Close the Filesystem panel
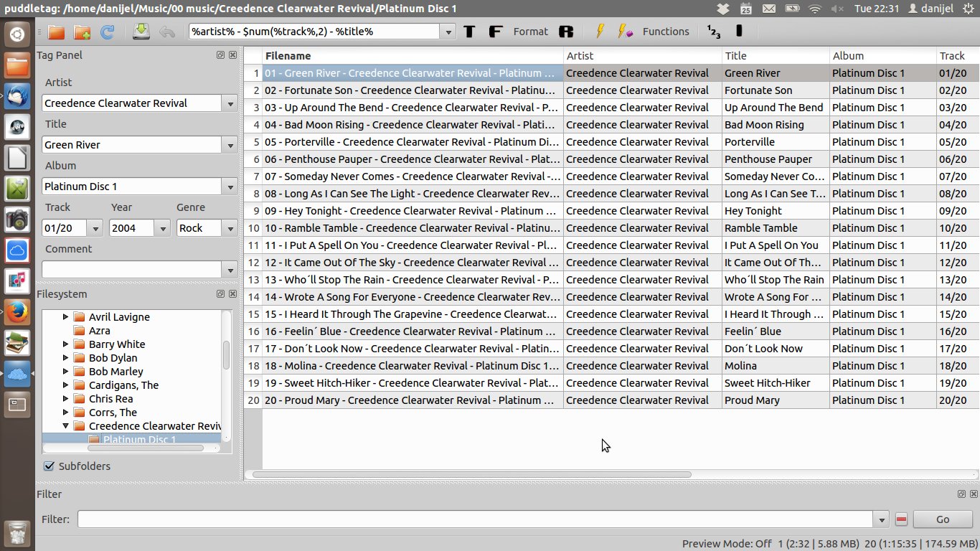 click(x=233, y=294)
